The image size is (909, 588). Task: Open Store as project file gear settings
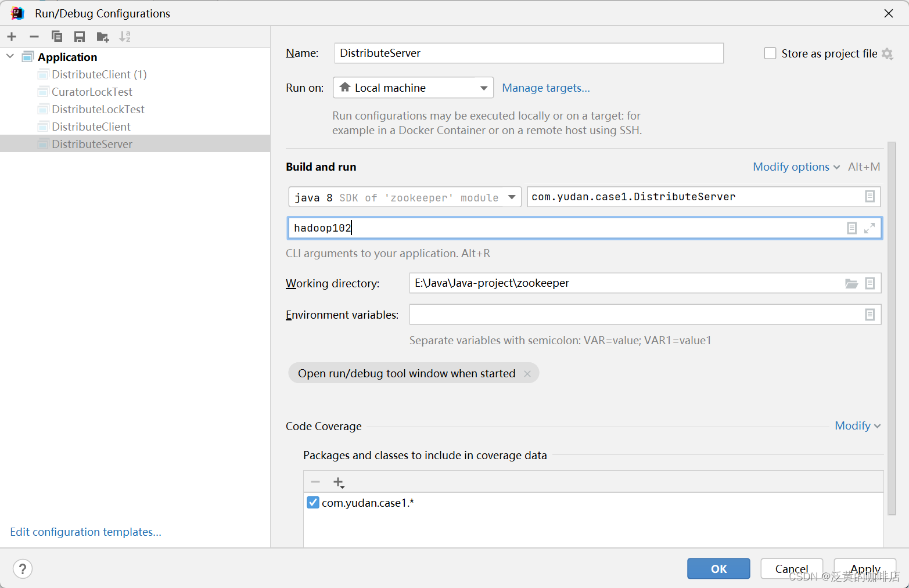tap(887, 53)
